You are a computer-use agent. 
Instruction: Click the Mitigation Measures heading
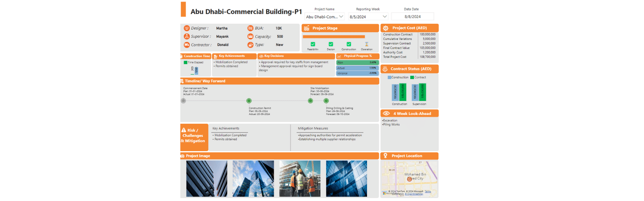coord(313,129)
